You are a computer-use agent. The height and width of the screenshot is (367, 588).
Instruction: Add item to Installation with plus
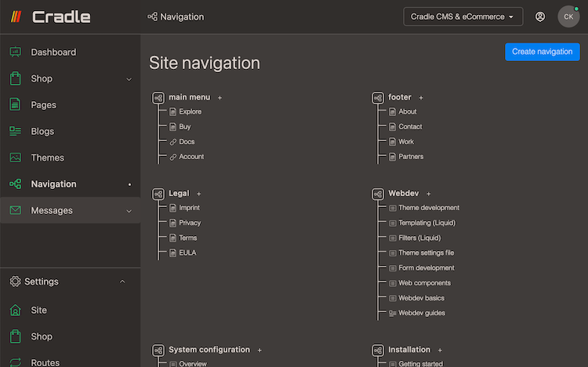click(x=440, y=350)
